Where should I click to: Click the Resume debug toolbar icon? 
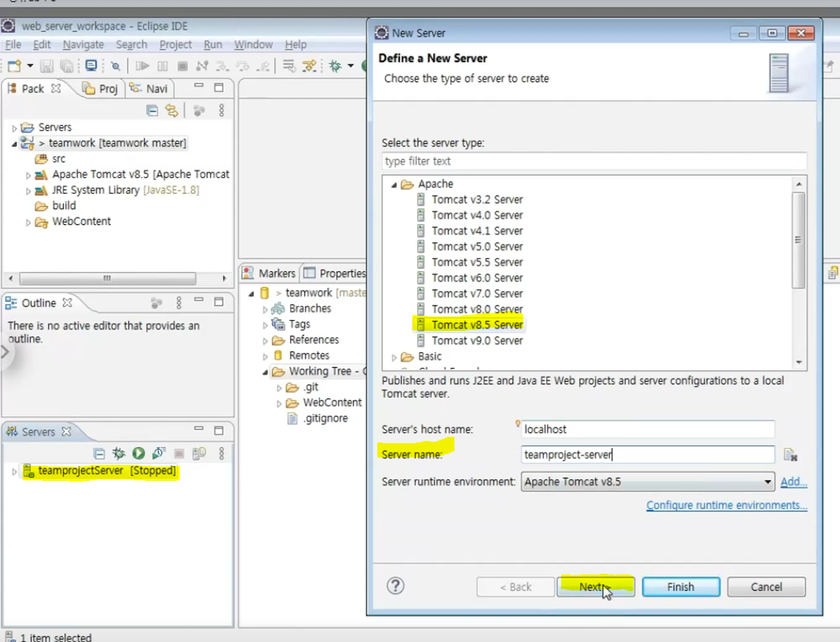point(143,66)
